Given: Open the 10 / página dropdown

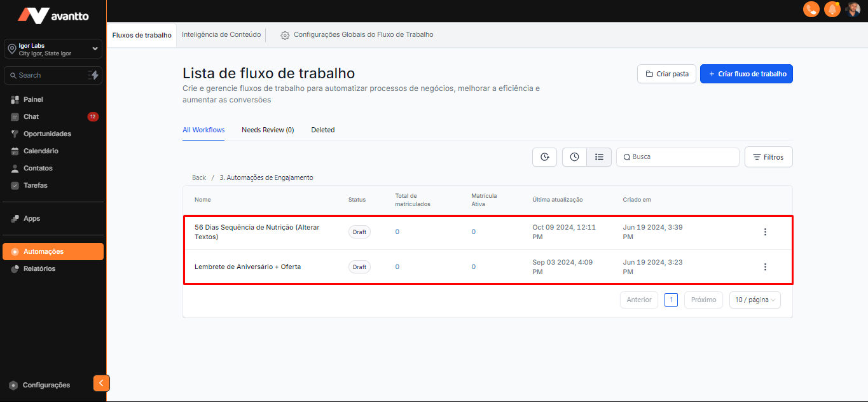Looking at the screenshot, I should pos(755,300).
